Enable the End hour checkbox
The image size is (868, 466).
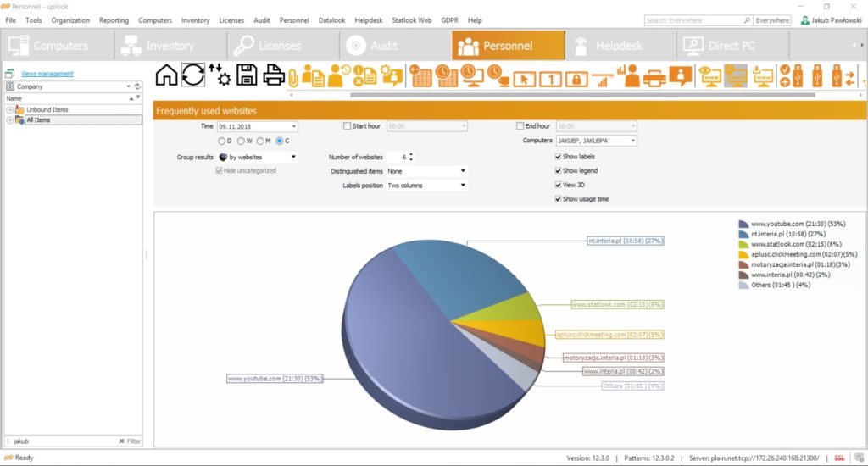coord(520,126)
